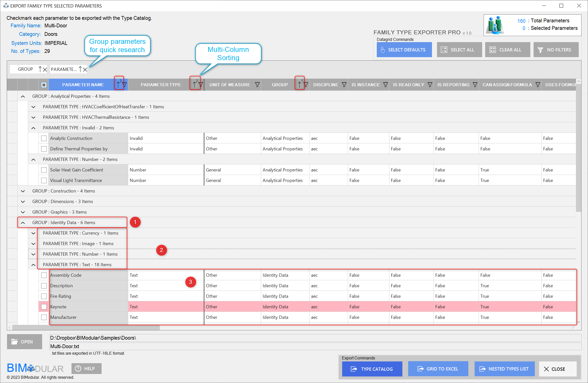Click the horizontal scrollbar thumb of the grid
Screen dimensions: 588x383
tap(86, 328)
